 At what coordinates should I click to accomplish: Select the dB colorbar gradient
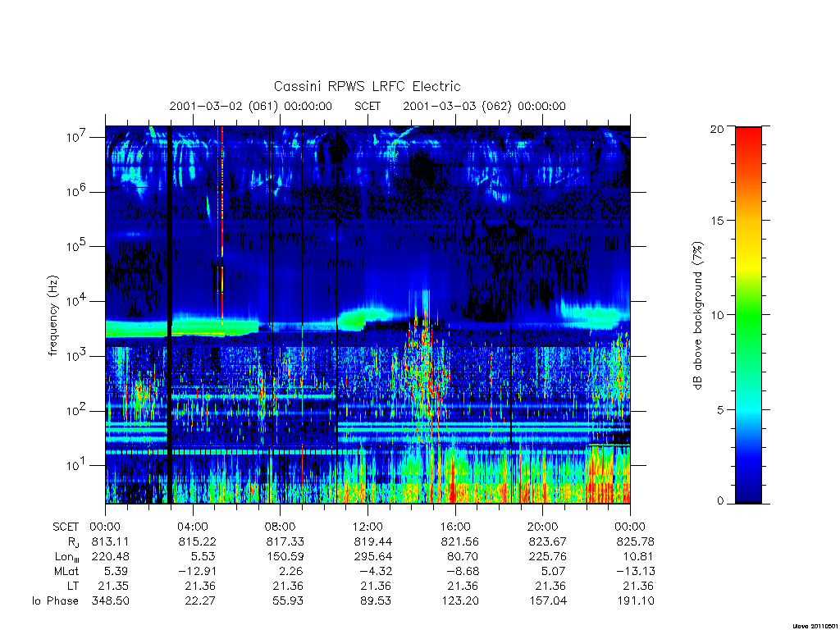[748, 315]
